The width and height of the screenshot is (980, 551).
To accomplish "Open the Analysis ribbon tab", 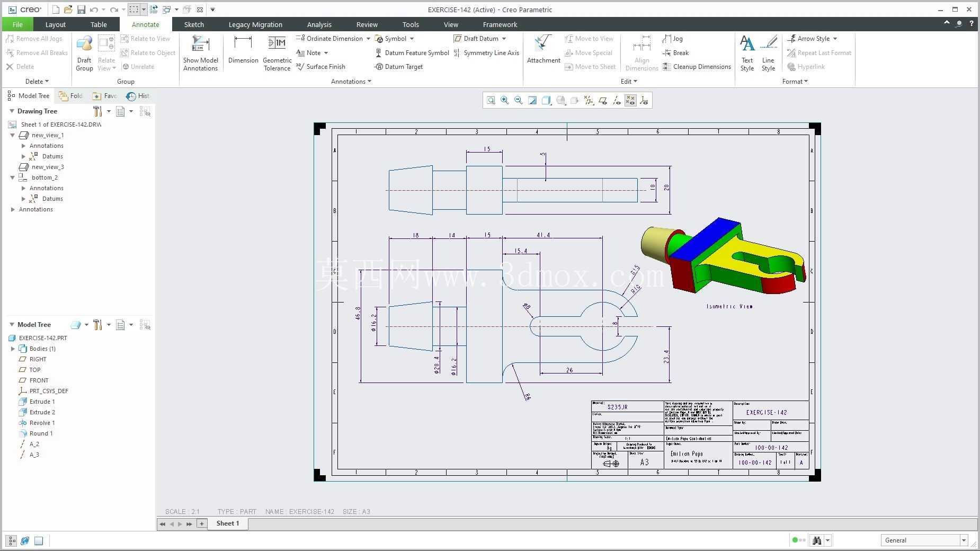I will (x=319, y=24).
